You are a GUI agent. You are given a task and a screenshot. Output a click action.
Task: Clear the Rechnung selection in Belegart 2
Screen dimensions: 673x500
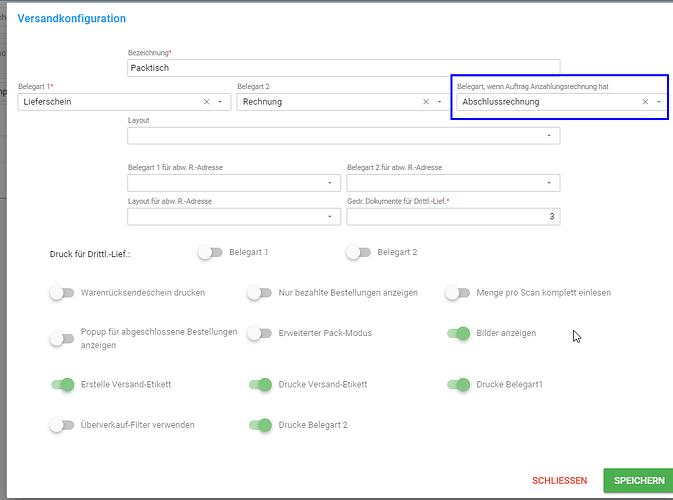point(426,102)
